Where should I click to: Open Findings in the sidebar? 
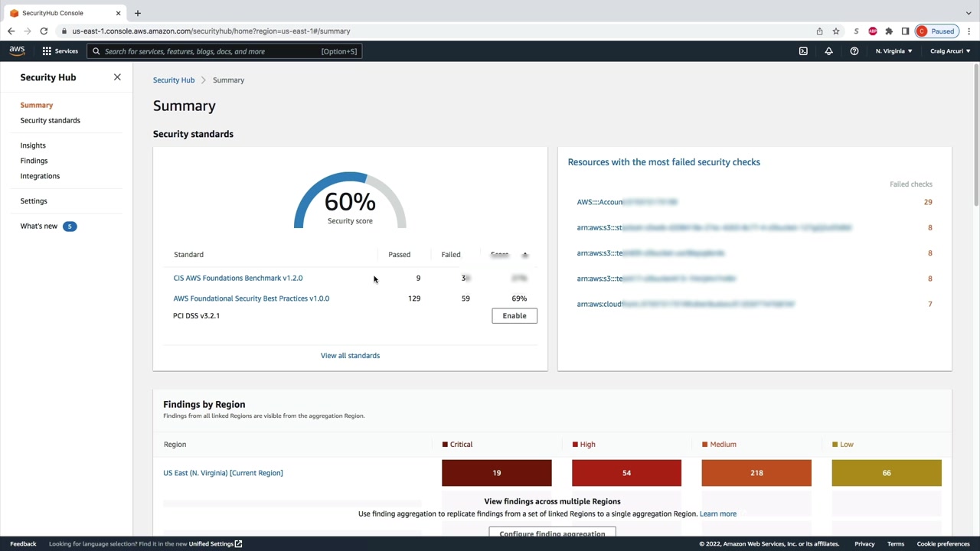pyautogui.click(x=34, y=161)
